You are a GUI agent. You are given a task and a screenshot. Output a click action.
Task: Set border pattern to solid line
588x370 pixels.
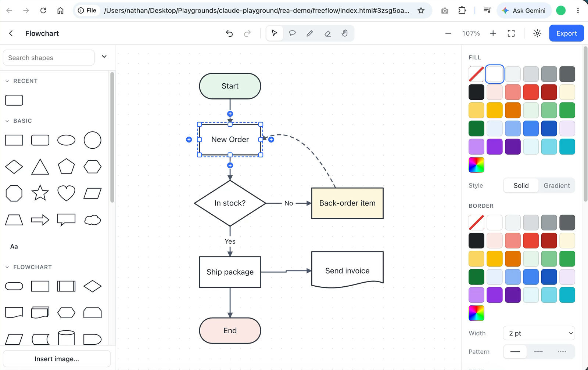point(515,352)
